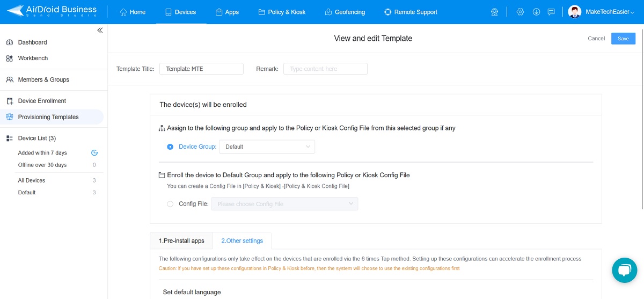Switch to 1.Pre-install apps tab
Viewport: 644px width, 299px height.
[x=181, y=241]
